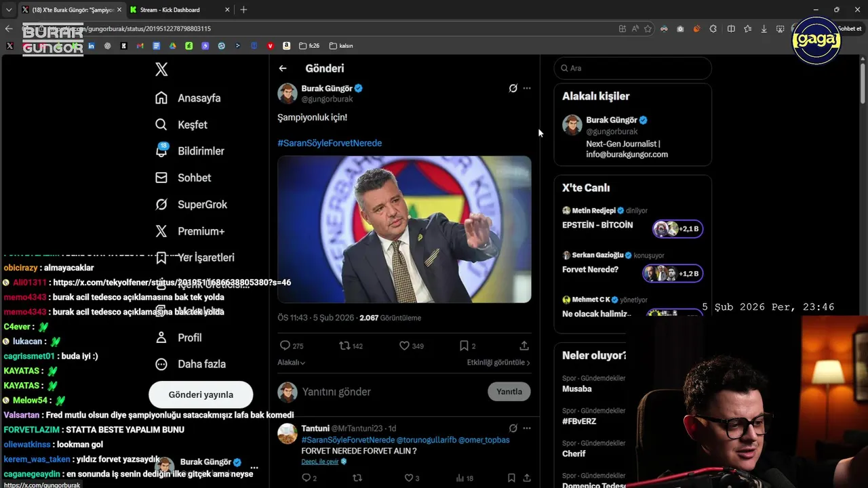Image resolution: width=868 pixels, height=488 pixels.
Task: Open the browser downloads icon
Action: tap(764, 28)
